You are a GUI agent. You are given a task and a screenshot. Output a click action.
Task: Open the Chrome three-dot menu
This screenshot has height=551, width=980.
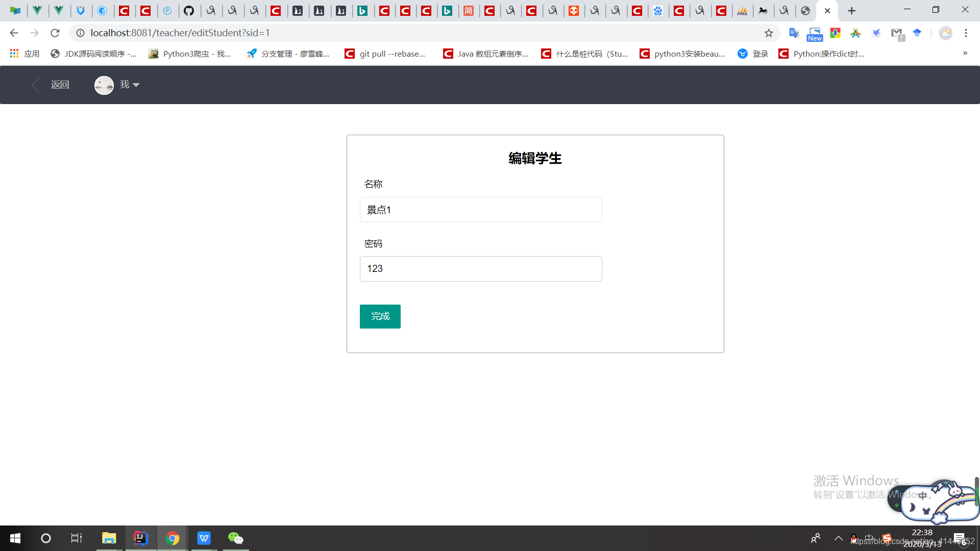point(966,33)
